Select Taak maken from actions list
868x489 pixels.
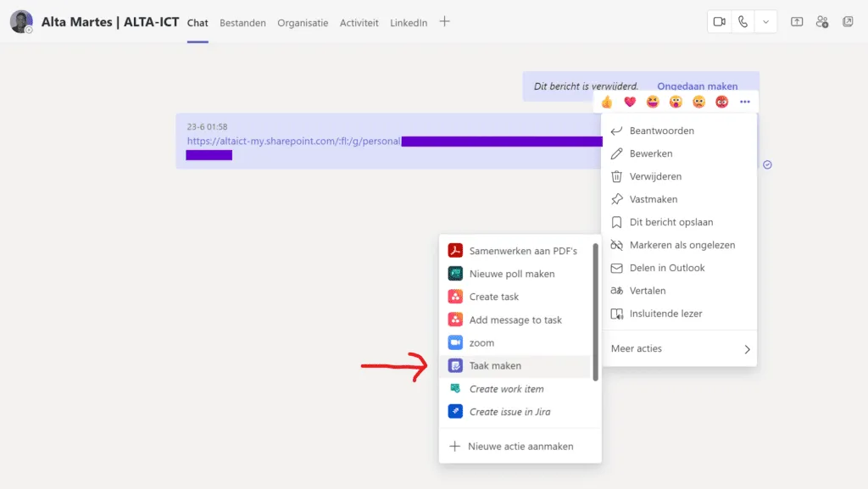[x=495, y=366]
